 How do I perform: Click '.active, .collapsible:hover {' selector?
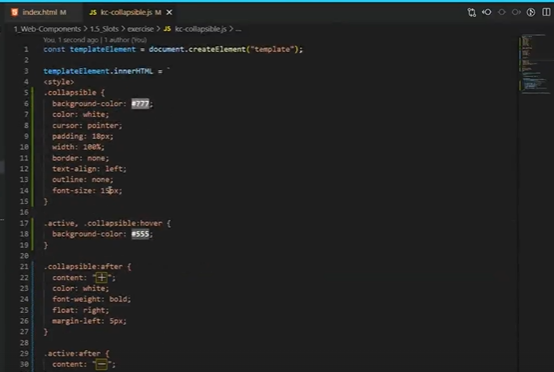pos(107,223)
